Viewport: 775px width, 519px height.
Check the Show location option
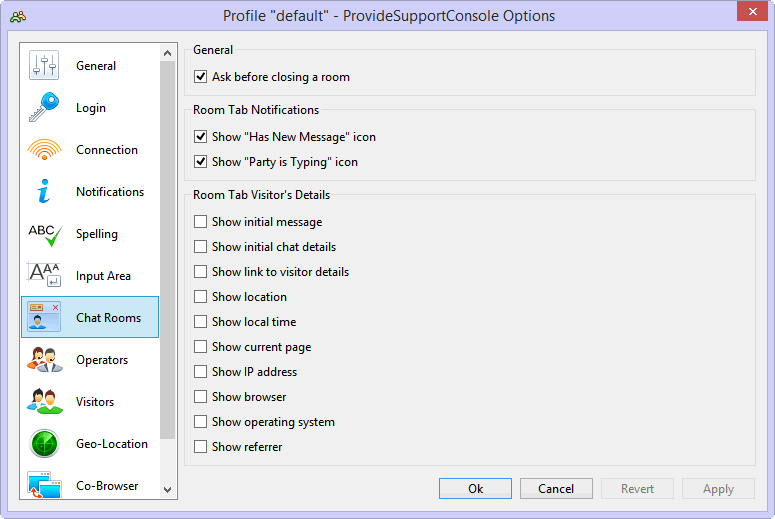point(200,297)
